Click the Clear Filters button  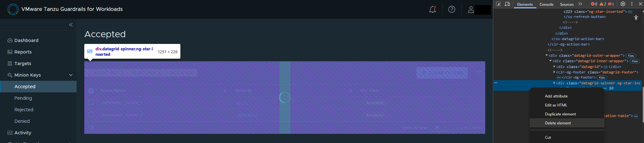pyautogui.click(x=442, y=73)
